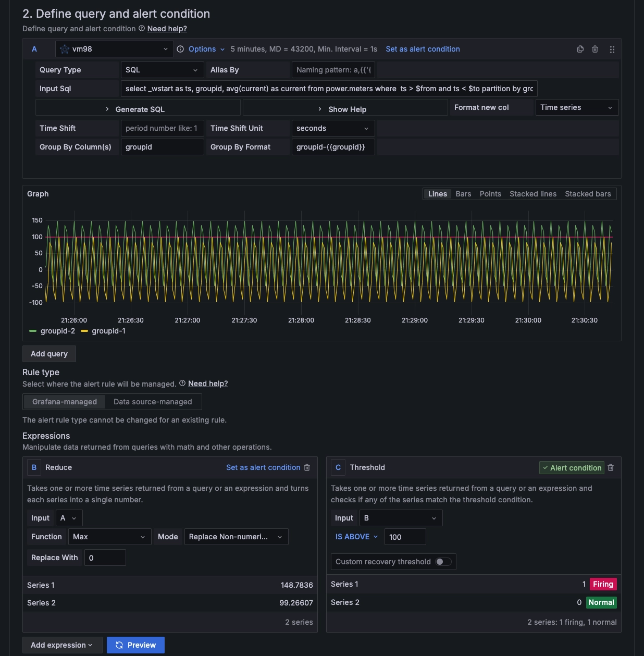
Task: Delete the Threshold expression C
Action: click(x=611, y=467)
